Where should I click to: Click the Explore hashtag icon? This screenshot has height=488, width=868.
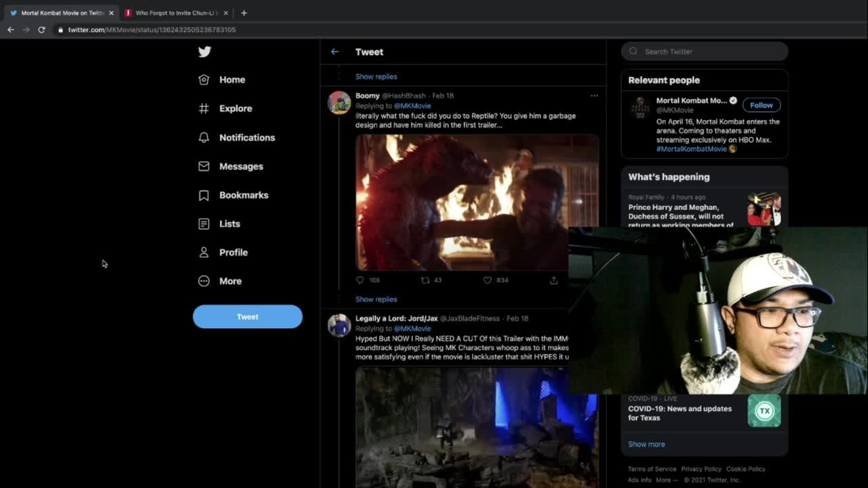click(x=203, y=108)
